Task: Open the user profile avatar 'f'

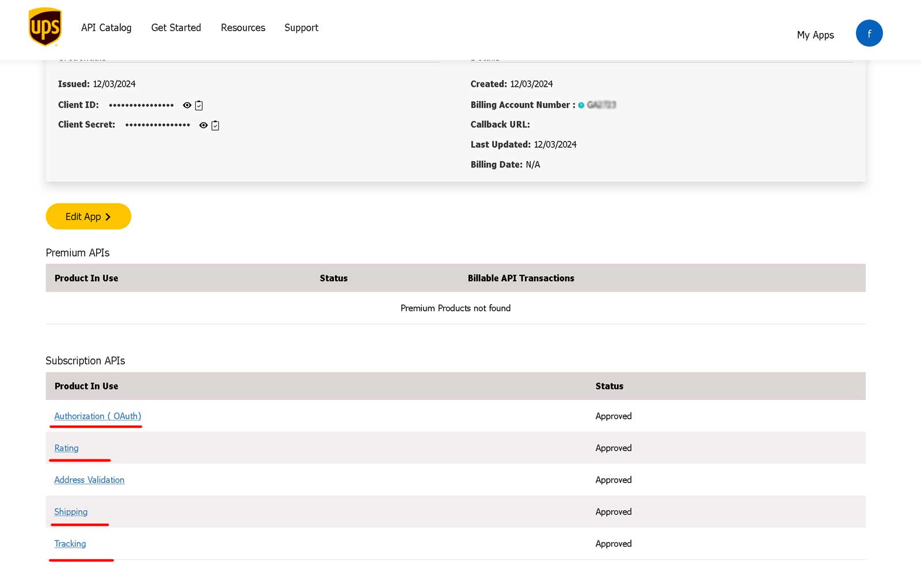Action: (869, 33)
